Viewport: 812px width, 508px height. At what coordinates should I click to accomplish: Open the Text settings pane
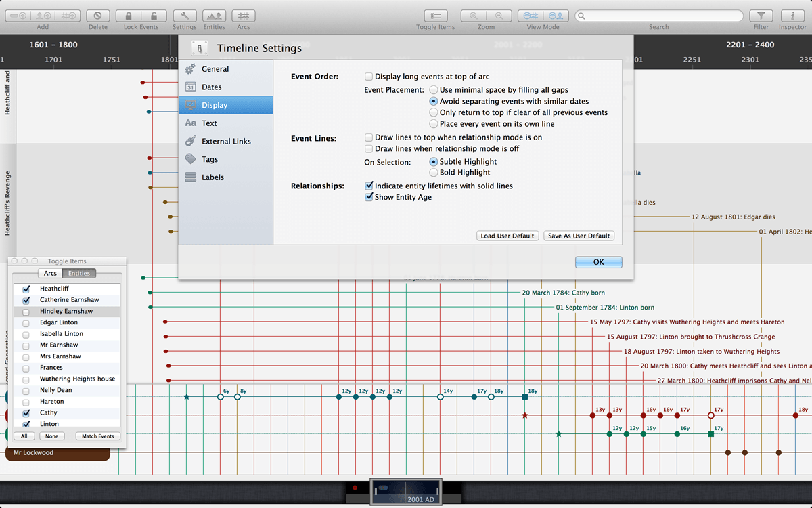pos(226,123)
